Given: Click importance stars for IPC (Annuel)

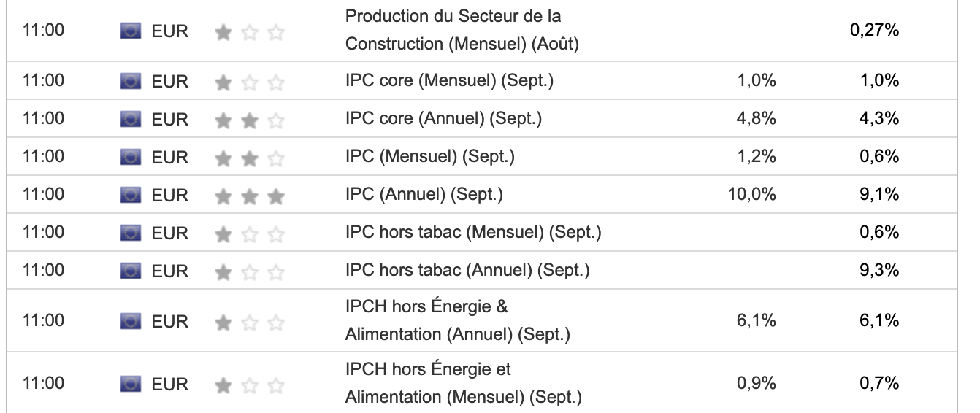Looking at the screenshot, I should [249, 196].
